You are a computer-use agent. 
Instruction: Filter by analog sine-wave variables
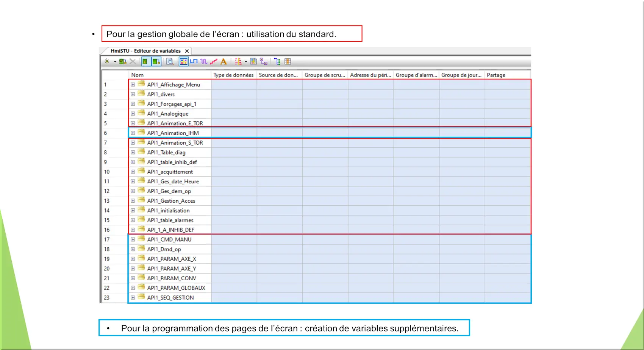204,61
